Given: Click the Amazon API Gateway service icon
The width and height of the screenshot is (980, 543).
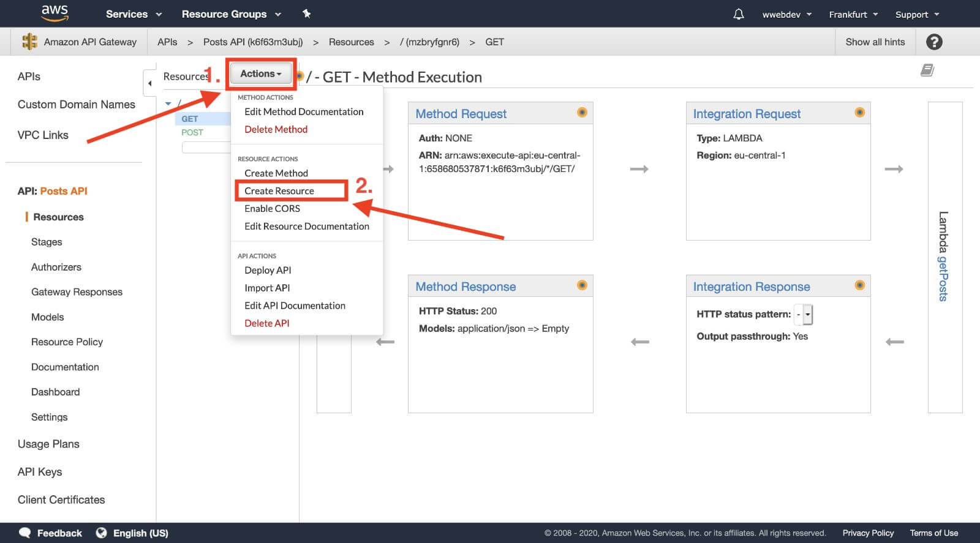Looking at the screenshot, I should click(x=29, y=42).
